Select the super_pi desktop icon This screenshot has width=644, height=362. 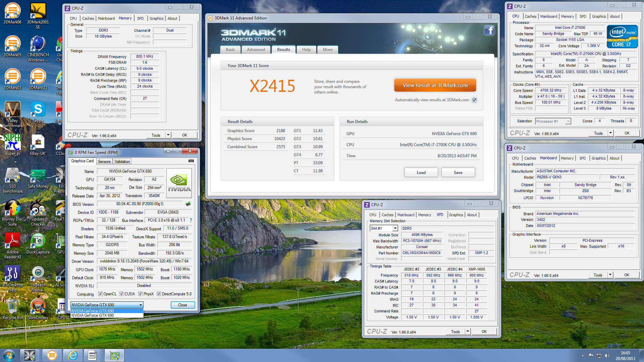[12, 145]
